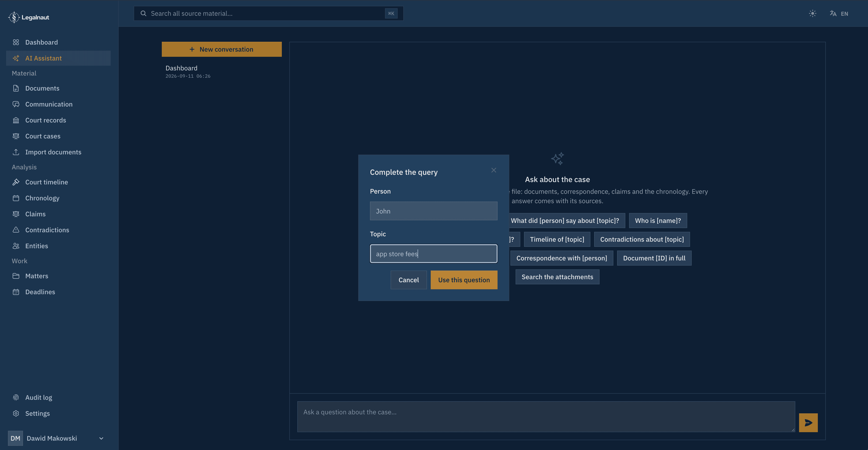This screenshot has height=450, width=868.
Task: Cancel the query dialog
Action: point(408,280)
